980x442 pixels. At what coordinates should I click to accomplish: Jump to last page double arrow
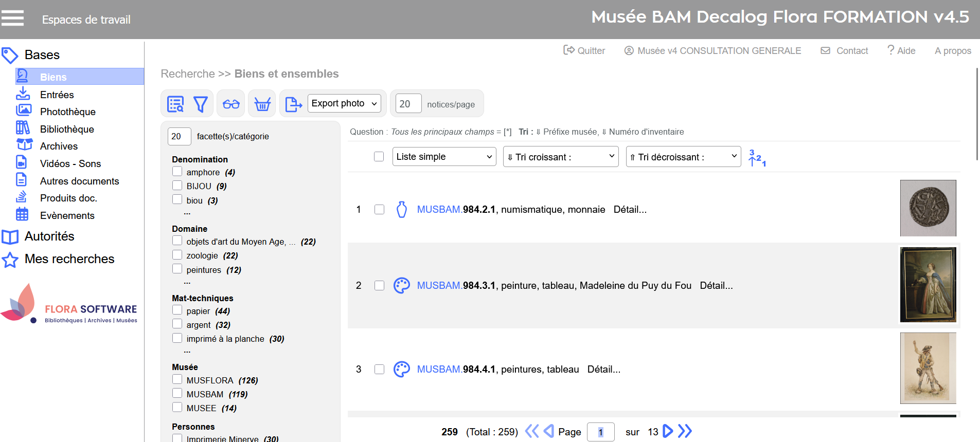coord(685,431)
